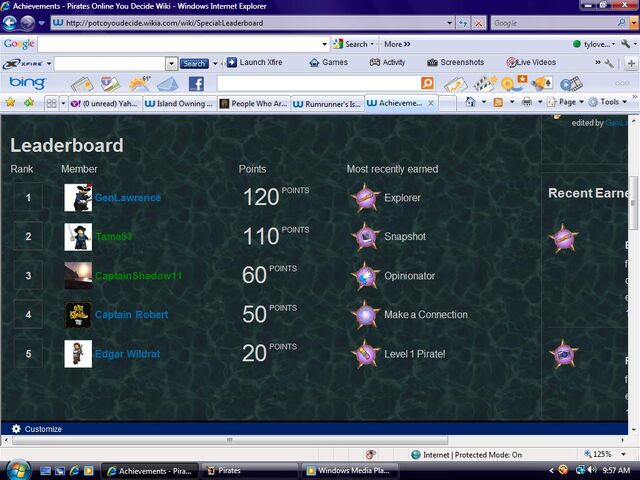Viewport: 640px width, 480px height.
Task: Expand the zoom level 125% dropdown
Action: coord(623,454)
